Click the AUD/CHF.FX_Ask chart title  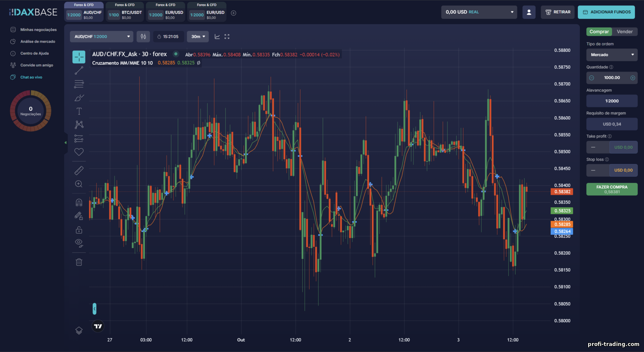tap(129, 54)
